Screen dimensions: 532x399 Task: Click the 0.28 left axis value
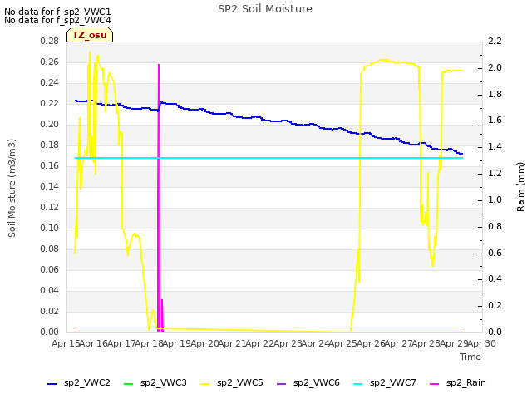(50, 41)
